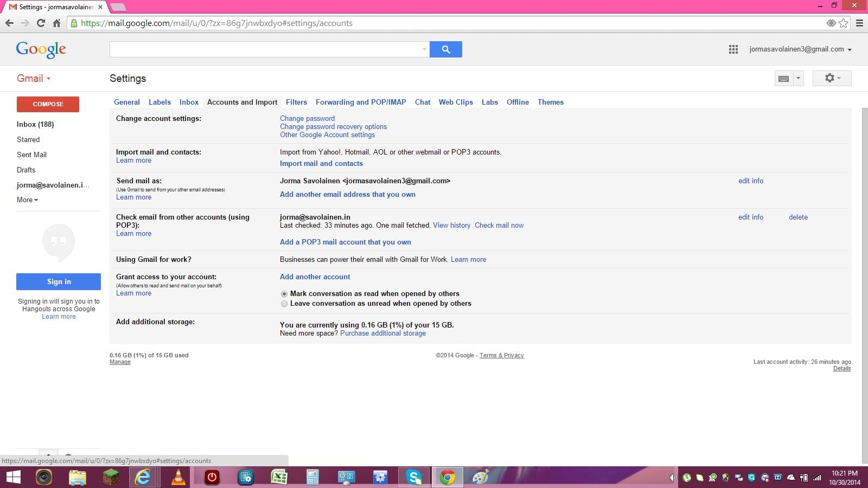Click the Hangouts Sign in button

(x=59, y=281)
